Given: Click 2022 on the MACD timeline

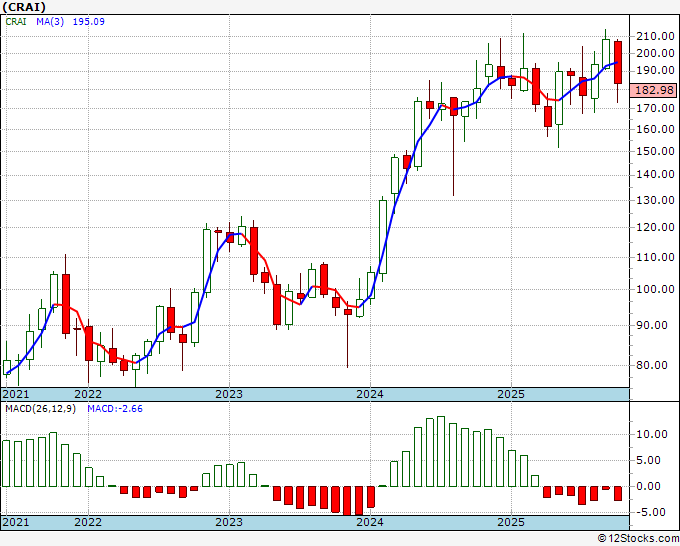Looking at the screenshot, I should tap(88, 522).
